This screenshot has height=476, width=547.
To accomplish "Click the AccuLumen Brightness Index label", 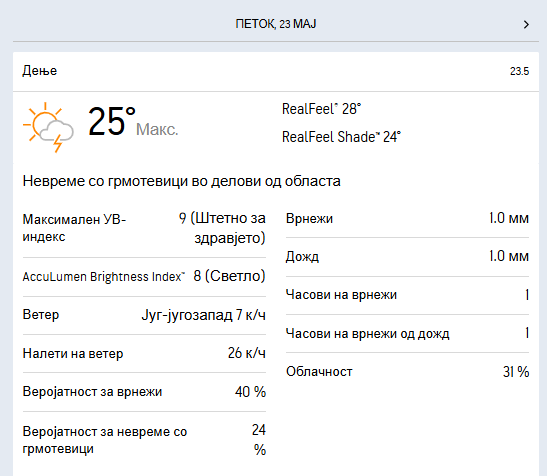I will tap(104, 277).
